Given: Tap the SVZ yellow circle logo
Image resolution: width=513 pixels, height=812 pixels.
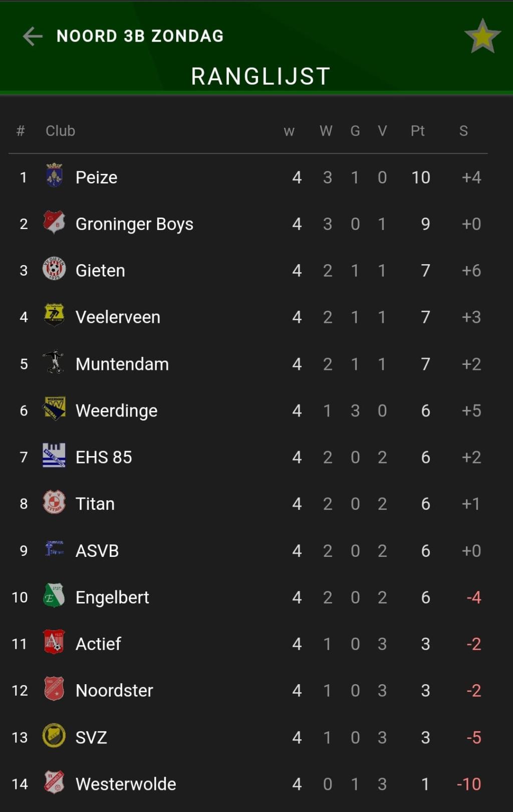Looking at the screenshot, I should point(54,735).
